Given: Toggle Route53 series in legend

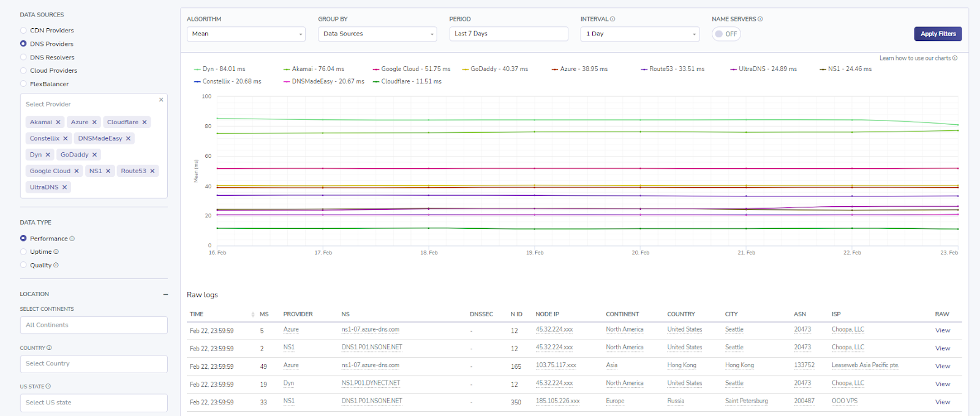Looking at the screenshot, I should point(673,69).
